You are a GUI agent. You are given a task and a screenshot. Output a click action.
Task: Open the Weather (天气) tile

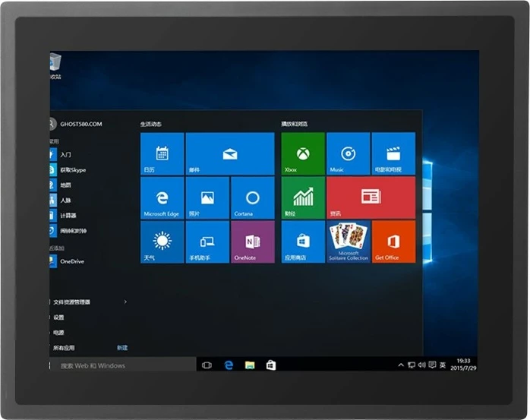[x=162, y=242]
